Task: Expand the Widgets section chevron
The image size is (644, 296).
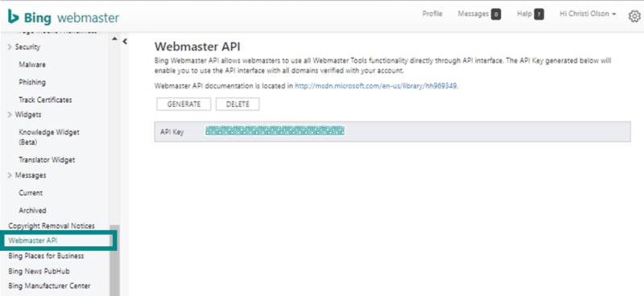Action: (x=10, y=114)
